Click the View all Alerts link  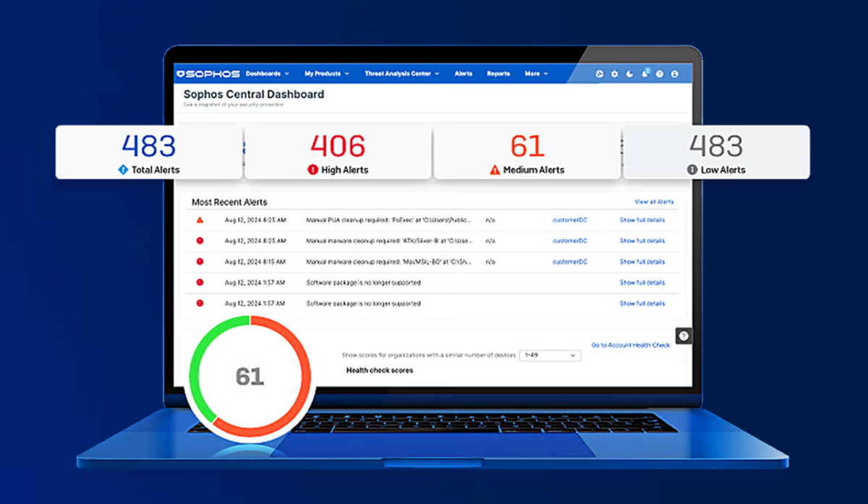[x=654, y=202]
